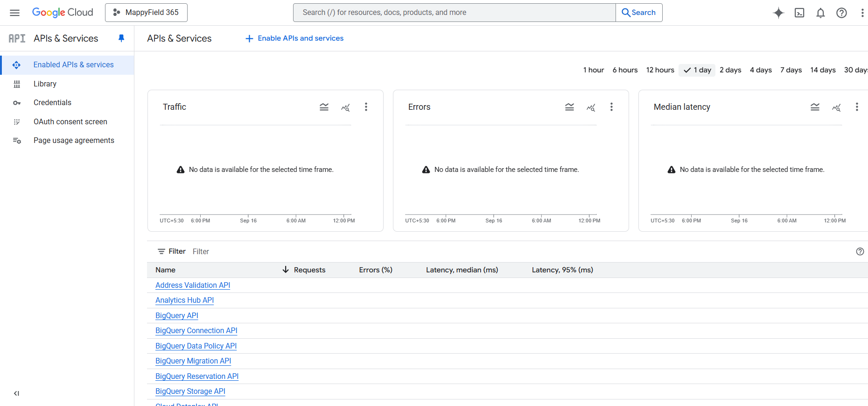Select the 1 day time range
The image size is (868, 406).
coord(697,70)
